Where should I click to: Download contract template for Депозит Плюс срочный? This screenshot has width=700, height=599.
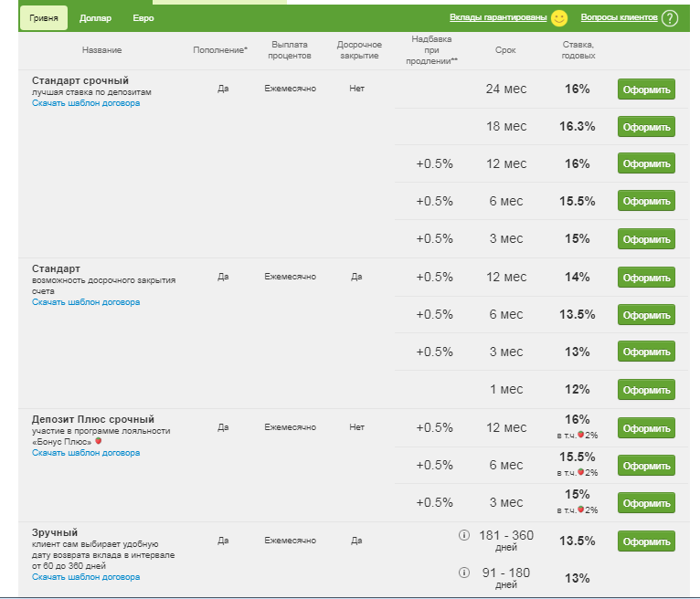(86, 453)
